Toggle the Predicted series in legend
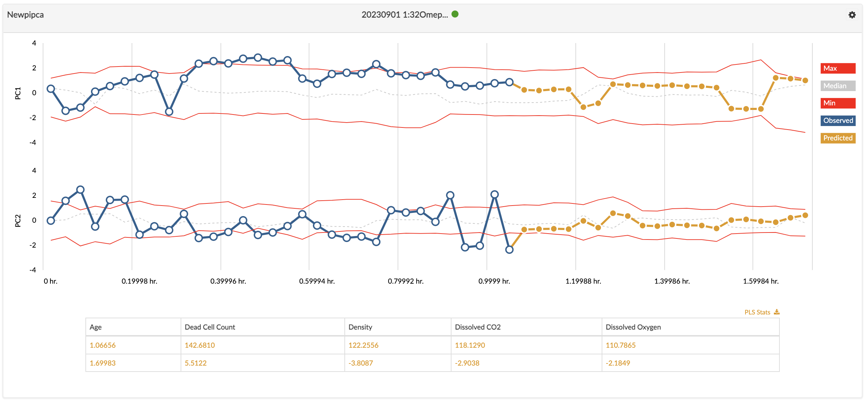The height and width of the screenshot is (402, 868). 838,138
